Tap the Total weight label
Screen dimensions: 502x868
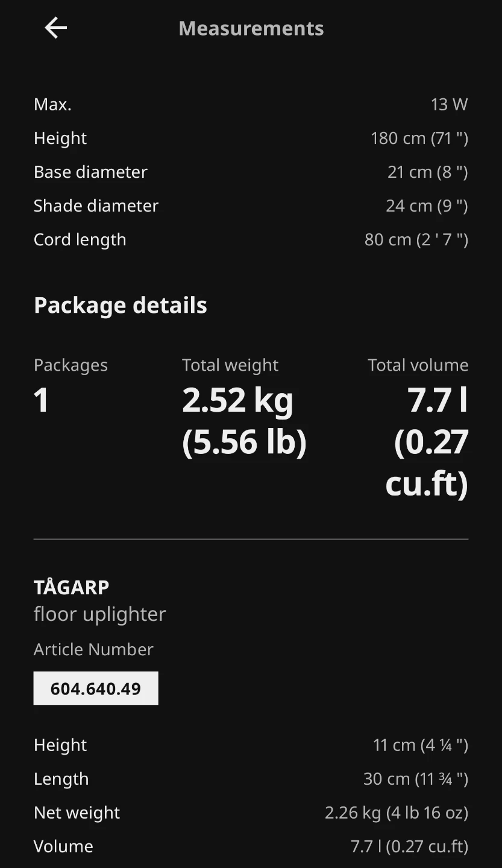(x=230, y=365)
